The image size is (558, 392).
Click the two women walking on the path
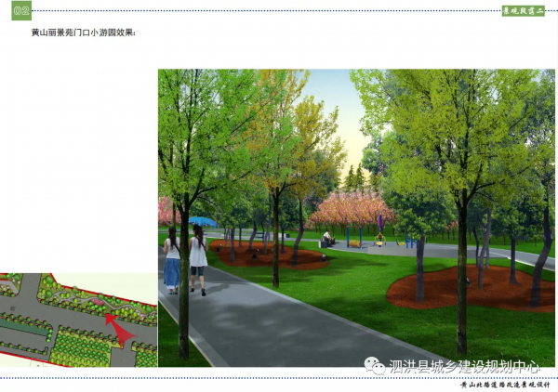tap(185, 261)
